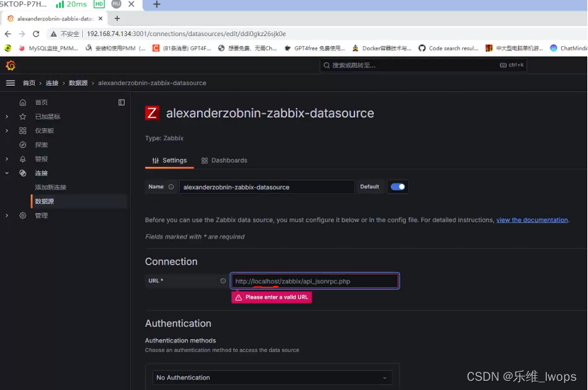Viewport: 588px width, 390px height.
Task: Click the connections plug icon
Action: (23, 173)
